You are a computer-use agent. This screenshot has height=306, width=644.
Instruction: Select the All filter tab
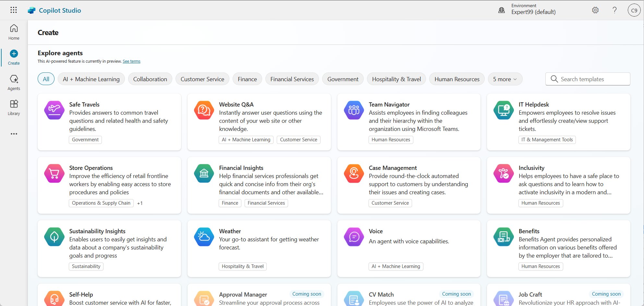point(46,79)
